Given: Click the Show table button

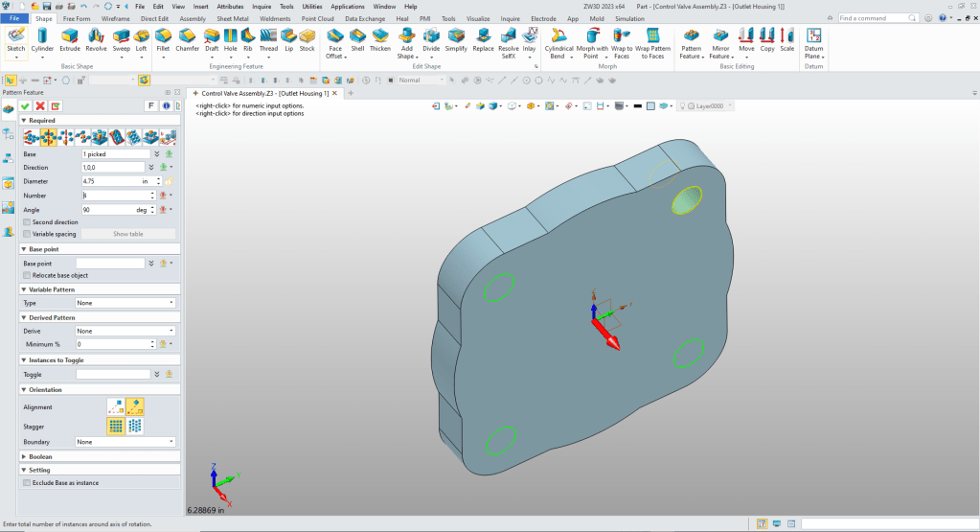Looking at the screenshot, I should [x=127, y=234].
